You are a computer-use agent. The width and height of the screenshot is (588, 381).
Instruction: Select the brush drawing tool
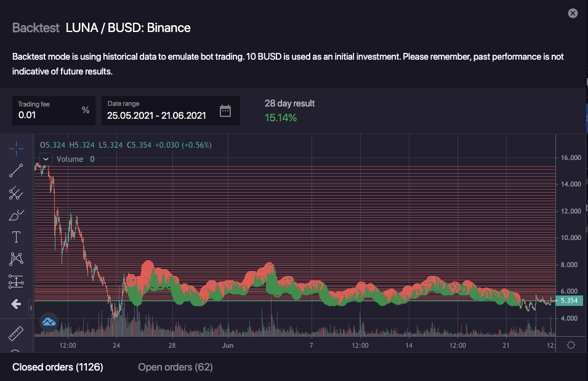click(x=16, y=215)
